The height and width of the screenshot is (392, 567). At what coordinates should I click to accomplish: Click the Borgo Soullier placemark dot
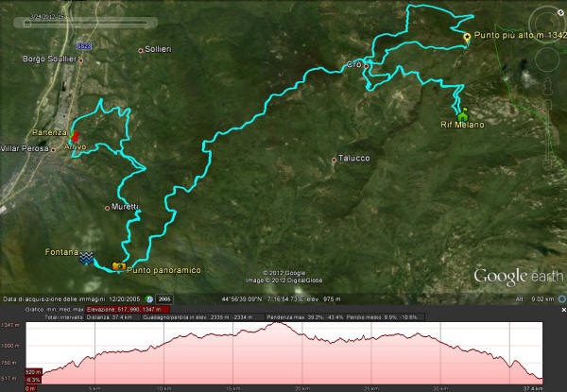[81, 60]
